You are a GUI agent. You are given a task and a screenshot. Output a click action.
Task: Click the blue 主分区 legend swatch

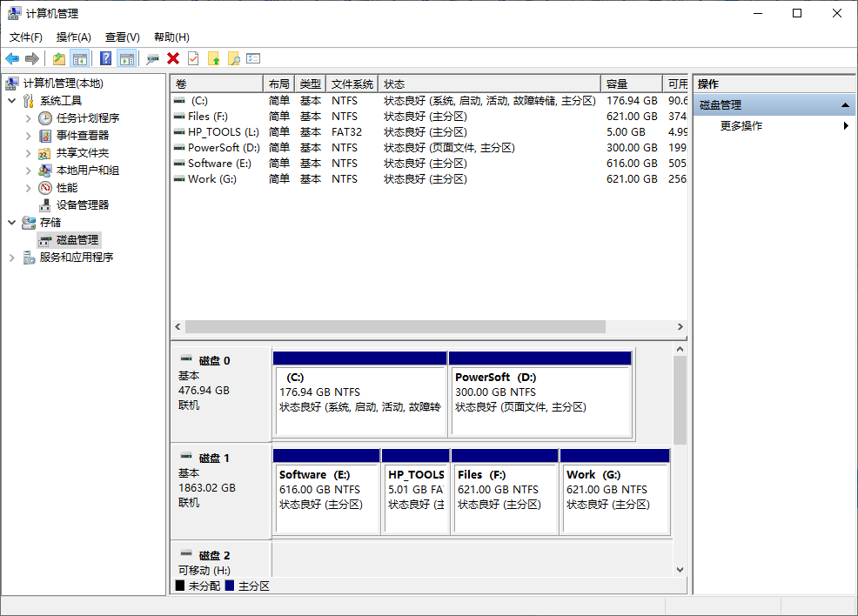230,586
